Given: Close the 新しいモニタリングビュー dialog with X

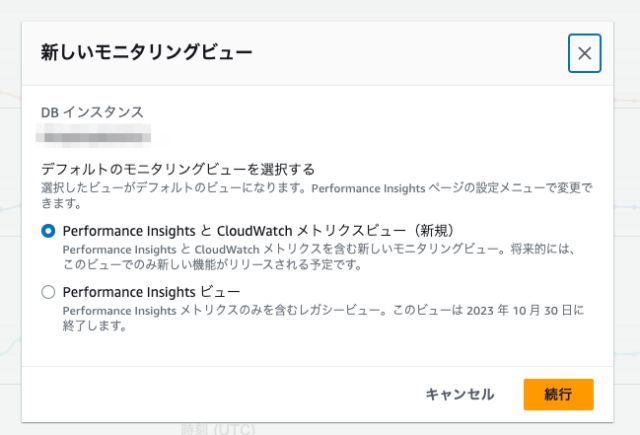Looking at the screenshot, I should pos(584,53).
